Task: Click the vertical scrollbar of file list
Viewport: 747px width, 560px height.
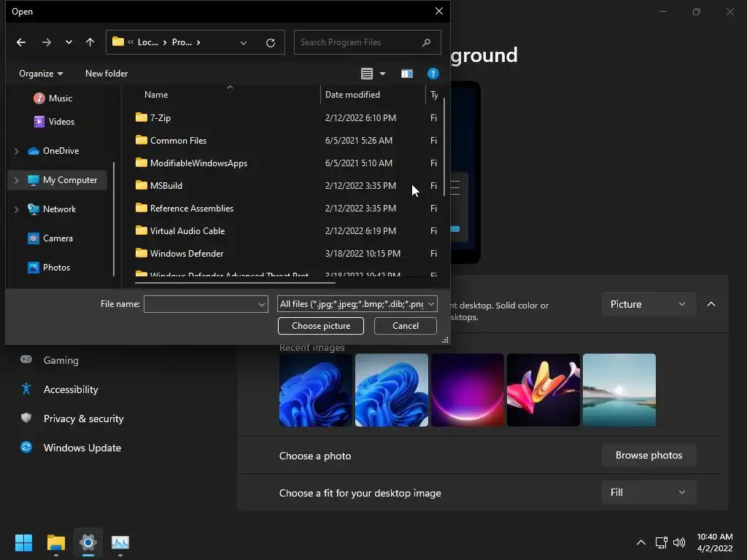Action: [444, 147]
